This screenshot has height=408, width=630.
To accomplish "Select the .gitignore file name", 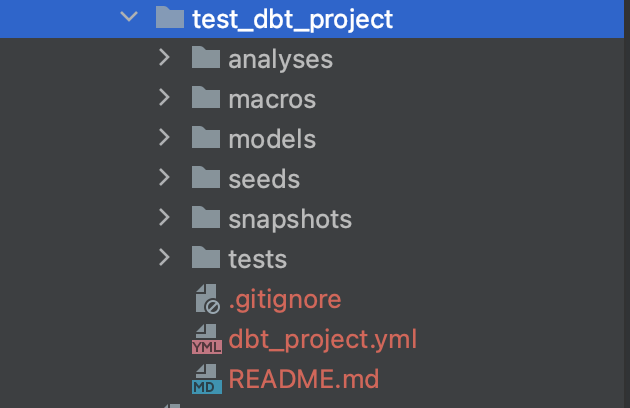I will [285, 298].
